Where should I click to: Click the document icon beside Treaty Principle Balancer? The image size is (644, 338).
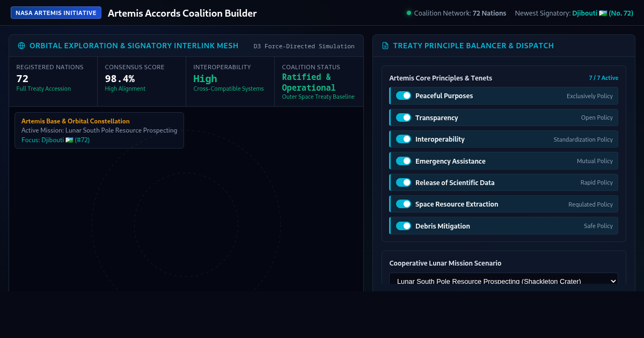click(385, 46)
